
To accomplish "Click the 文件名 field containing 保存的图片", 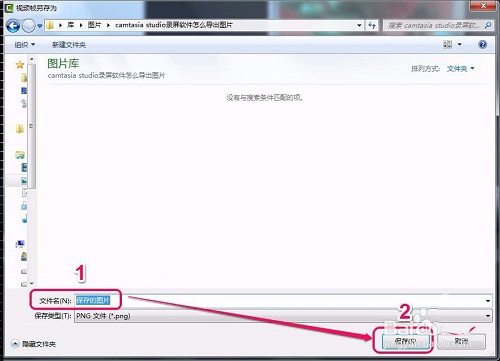I will [x=283, y=301].
